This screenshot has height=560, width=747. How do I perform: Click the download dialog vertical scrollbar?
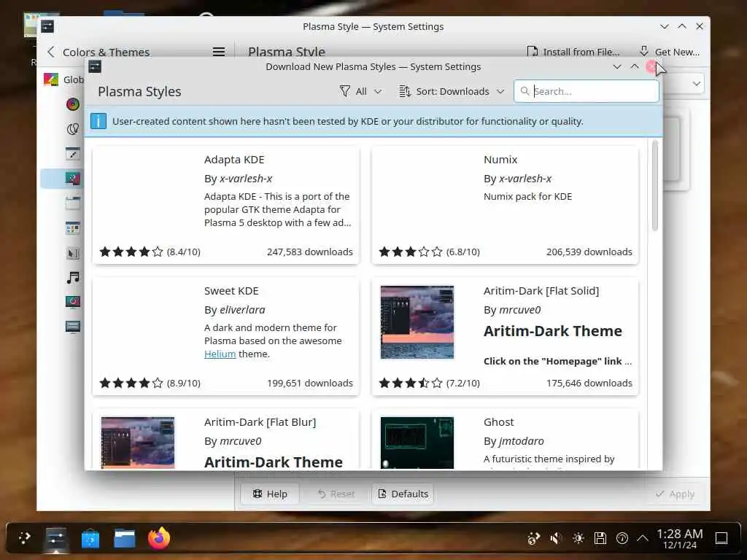coord(655,186)
